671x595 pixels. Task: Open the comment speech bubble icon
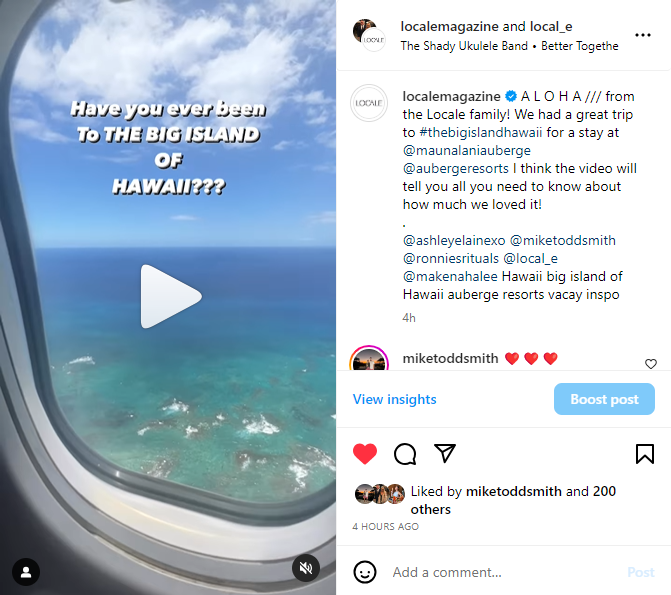[405, 454]
